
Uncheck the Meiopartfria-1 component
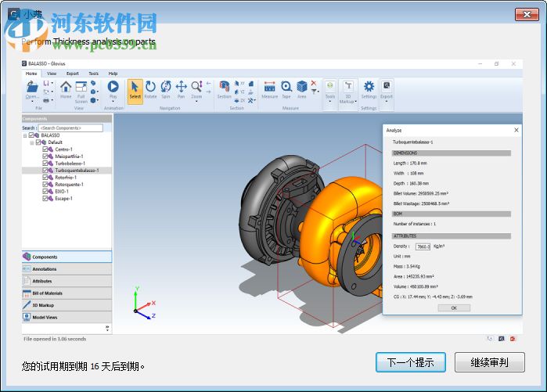(45, 156)
